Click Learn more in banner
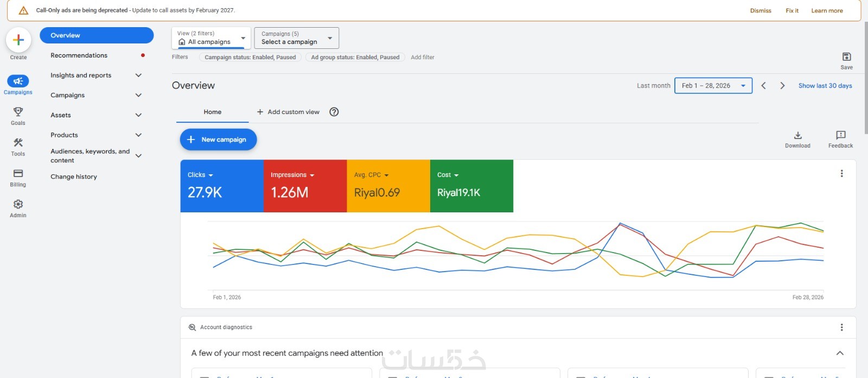The image size is (868, 378). click(827, 11)
